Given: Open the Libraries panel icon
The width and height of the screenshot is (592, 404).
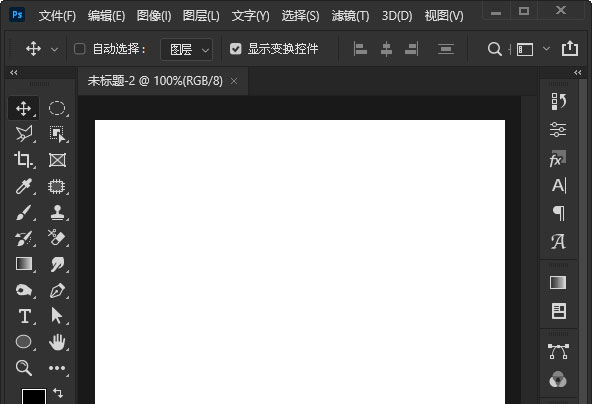Looking at the screenshot, I should [559, 311].
